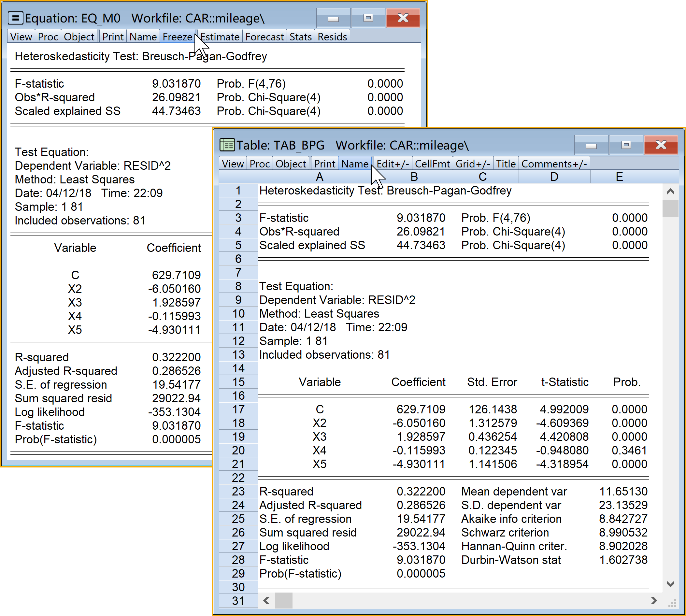Minimize the EQ_M0 equation window

[333, 18]
